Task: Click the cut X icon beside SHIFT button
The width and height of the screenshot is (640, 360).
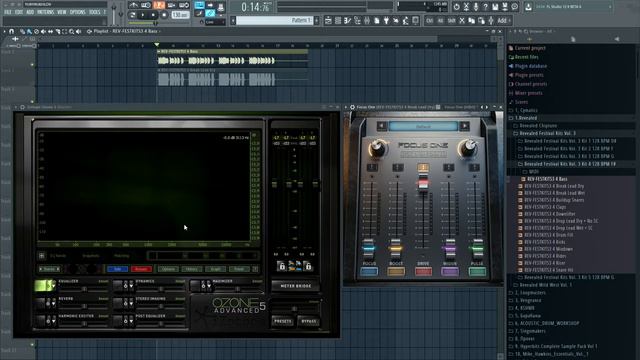Action: 462,20
